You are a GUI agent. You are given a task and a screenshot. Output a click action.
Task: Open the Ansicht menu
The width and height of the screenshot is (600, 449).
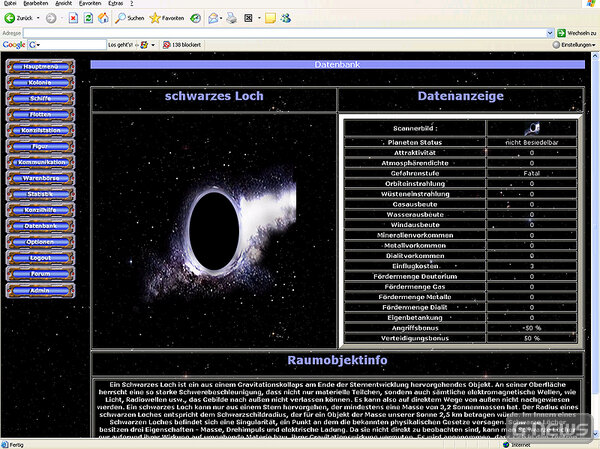click(x=64, y=3)
